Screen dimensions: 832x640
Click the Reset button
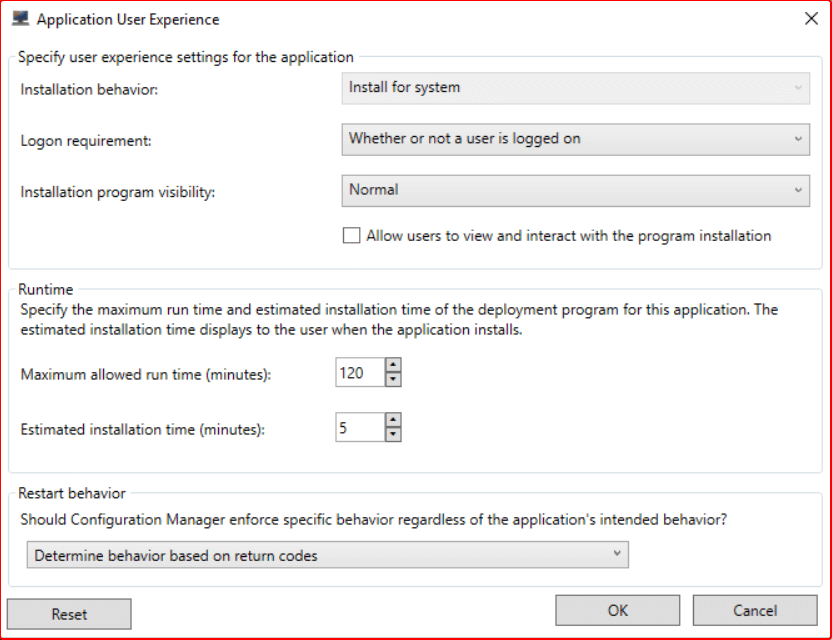(69, 614)
